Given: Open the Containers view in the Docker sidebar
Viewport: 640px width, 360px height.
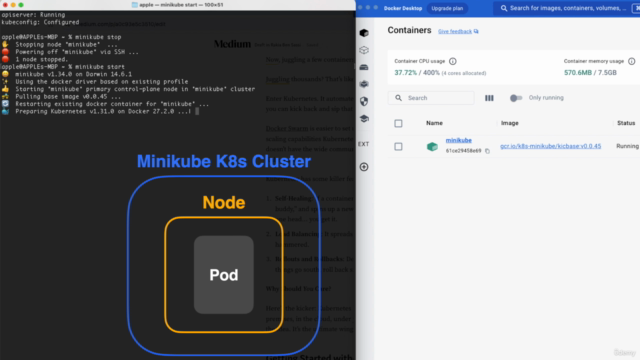Looking at the screenshot, I should (x=364, y=33).
